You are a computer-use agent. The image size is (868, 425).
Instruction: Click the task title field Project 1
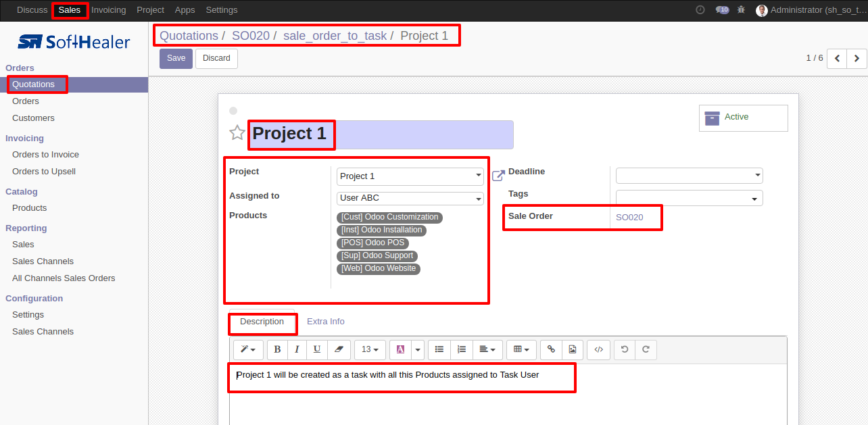[381, 134]
